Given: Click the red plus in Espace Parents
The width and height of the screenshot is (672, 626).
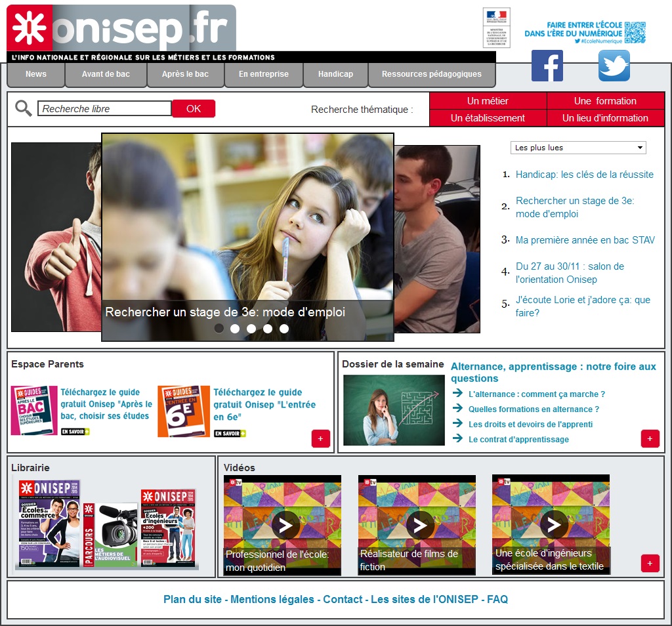Looking at the screenshot, I should (320, 439).
